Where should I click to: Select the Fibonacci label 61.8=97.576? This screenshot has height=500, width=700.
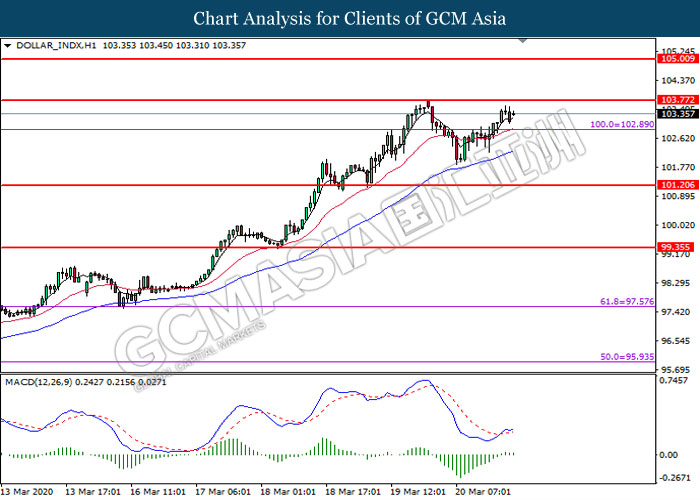point(627,302)
